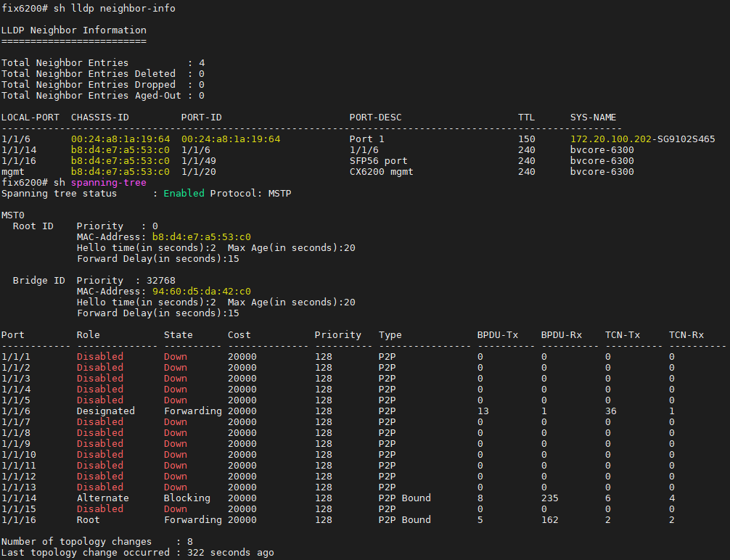Click the 'Designated' role label
Screen dimensions: 730x560
[105, 411]
